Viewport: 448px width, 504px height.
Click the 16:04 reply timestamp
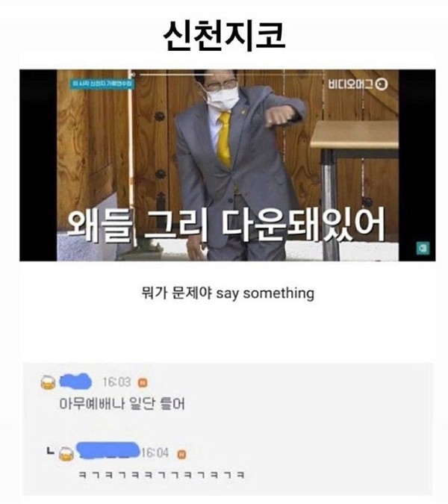point(155,453)
